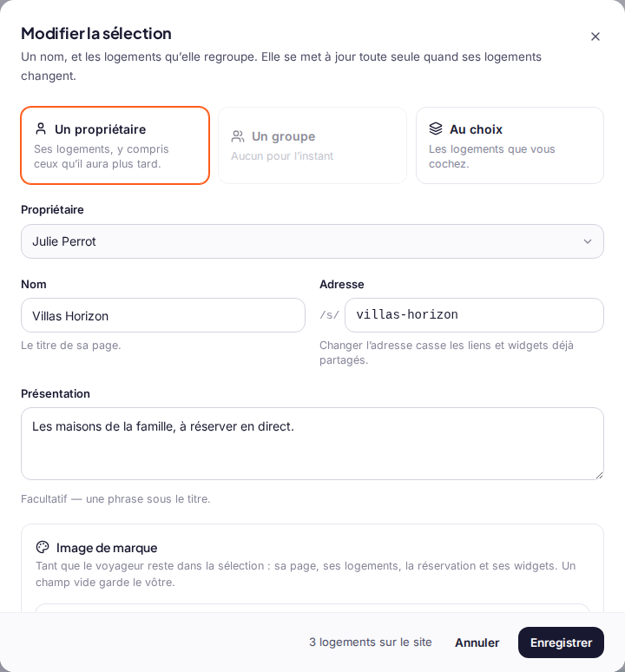Click the Enregistrer button
The image size is (625, 672).
click(x=561, y=642)
